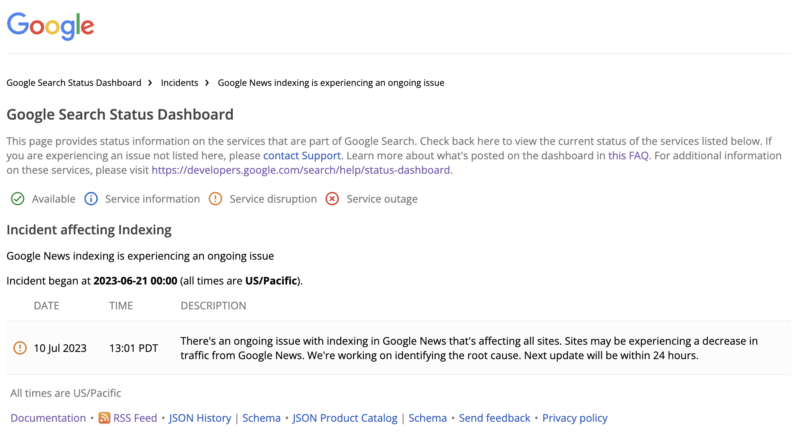Click the chevron after Google Search Status Dashboard breadcrumb
The height and width of the screenshot is (445, 796).
tap(150, 83)
